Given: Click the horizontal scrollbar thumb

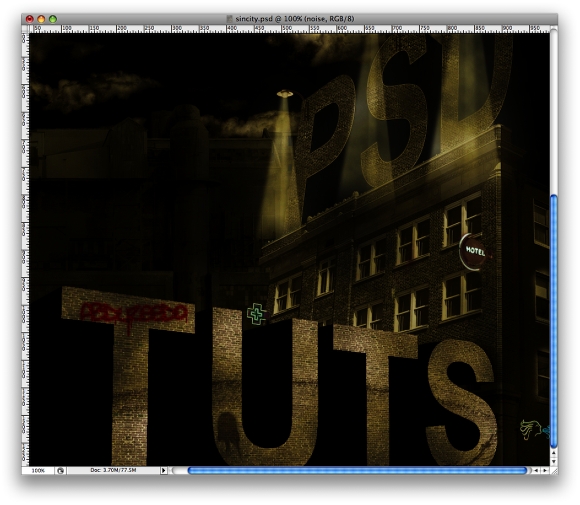Looking at the screenshot, I should [x=357, y=471].
